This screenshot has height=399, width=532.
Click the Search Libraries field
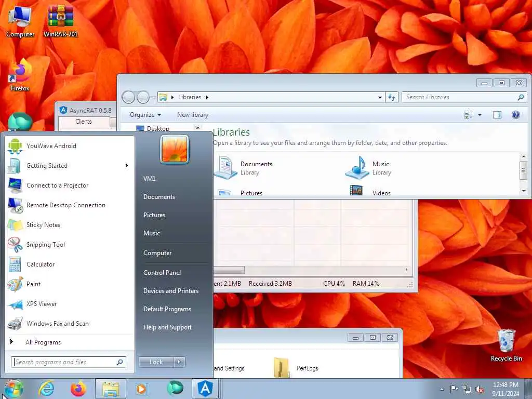click(464, 97)
